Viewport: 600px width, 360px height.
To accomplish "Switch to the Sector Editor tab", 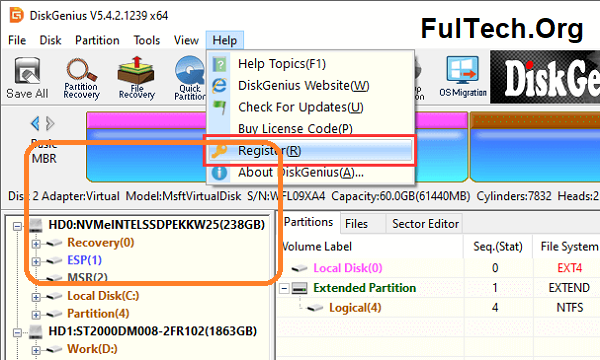I will (x=425, y=224).
